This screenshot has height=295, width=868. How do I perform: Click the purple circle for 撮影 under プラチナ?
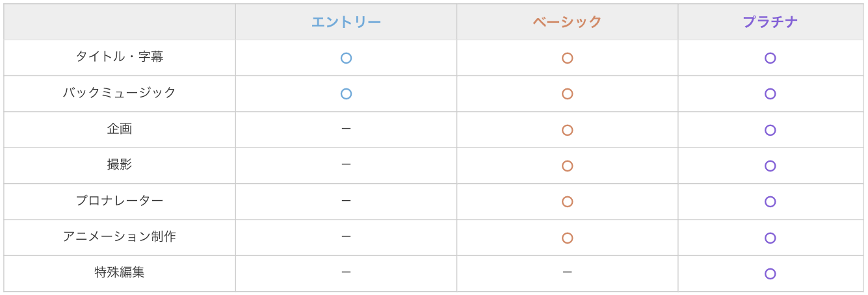pyautogui.click(x=770, y=166)
